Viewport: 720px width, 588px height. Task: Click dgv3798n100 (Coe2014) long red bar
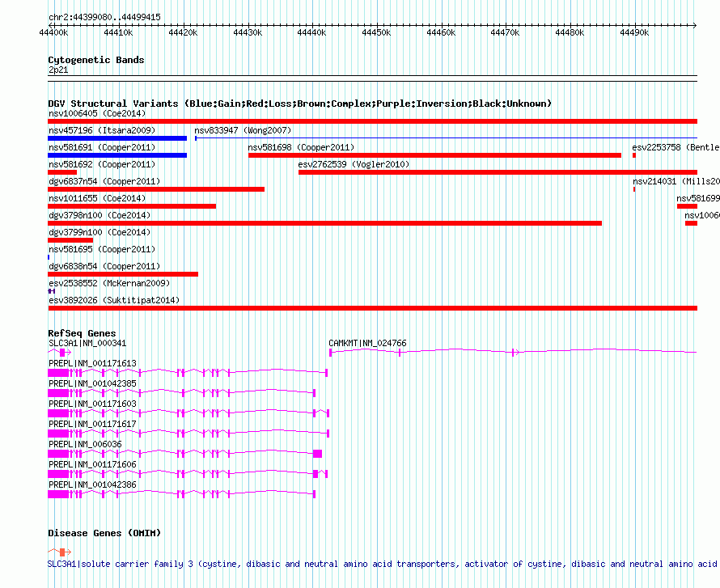(324, 223)
